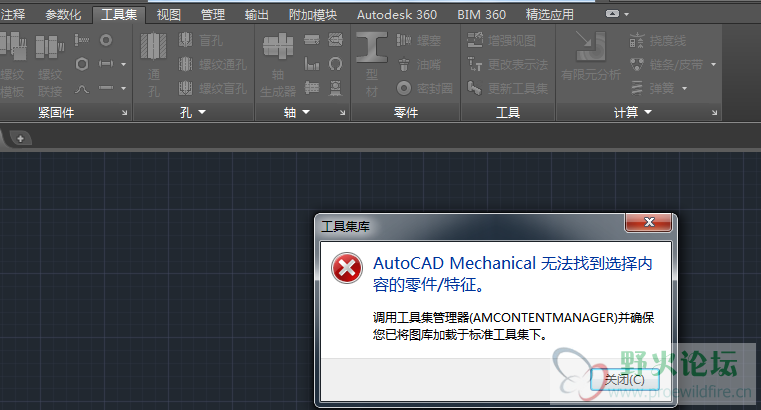The width and height of the screenshot is (761, 410).
Task: Select the bearing icon in 轴 panel
Action: click(x=335, y=88)
